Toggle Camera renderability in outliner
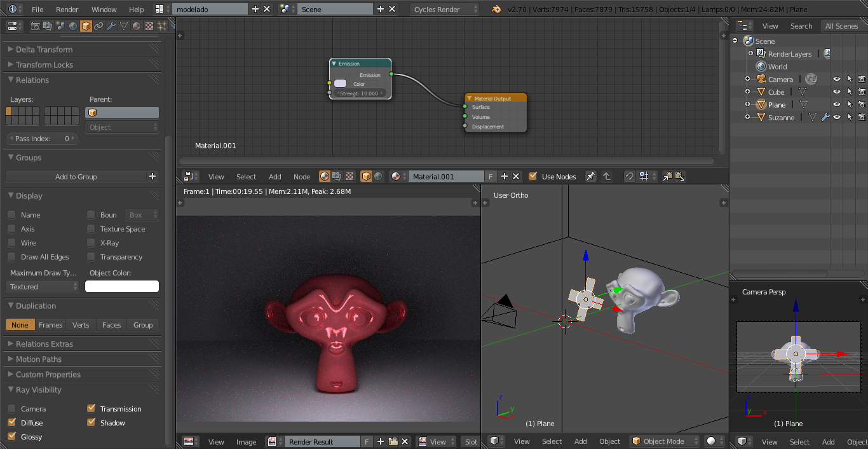The width and height of the screenshot is (868, 449). 862,79
